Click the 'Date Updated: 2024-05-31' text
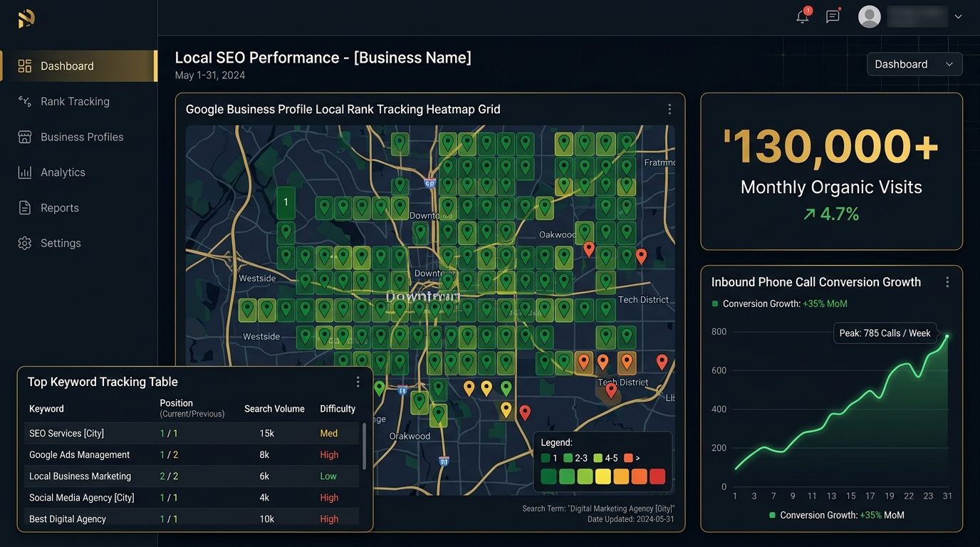This screenshot has width=980, height=547. 631,519
